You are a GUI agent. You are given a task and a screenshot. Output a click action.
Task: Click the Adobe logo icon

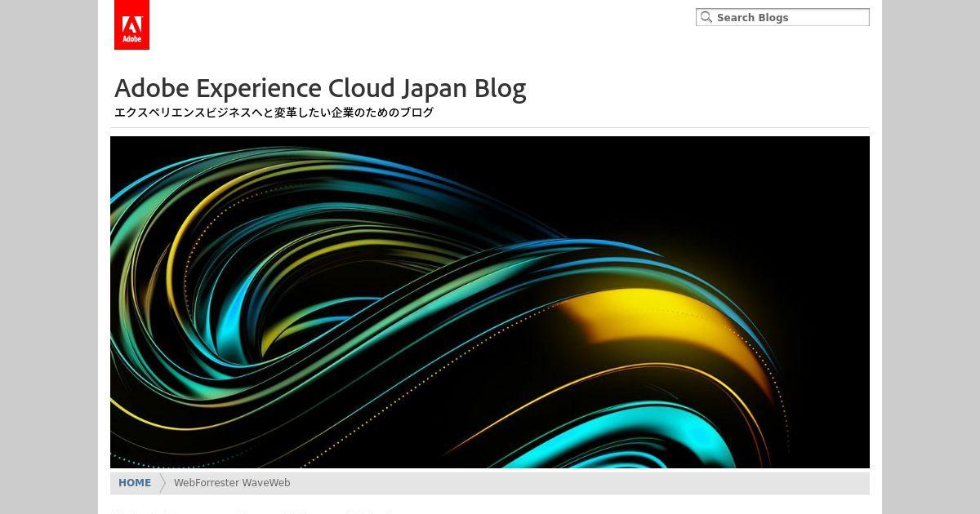131,24
